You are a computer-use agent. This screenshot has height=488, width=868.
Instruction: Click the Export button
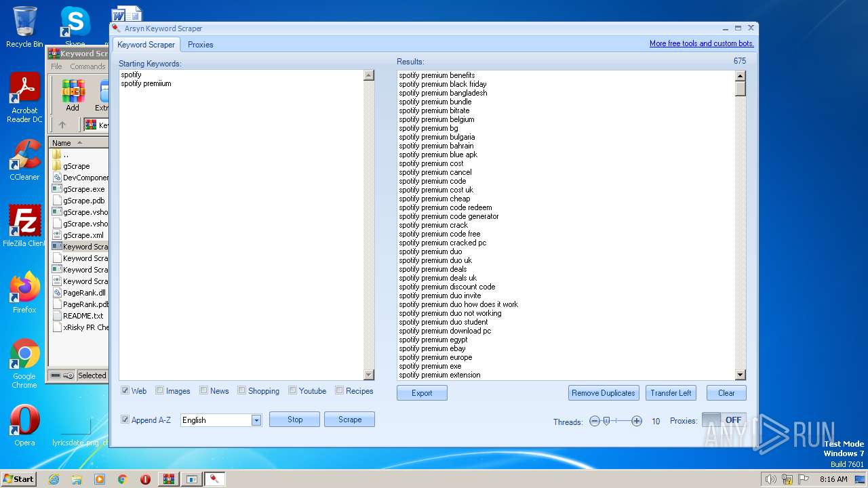pos(422,393)
